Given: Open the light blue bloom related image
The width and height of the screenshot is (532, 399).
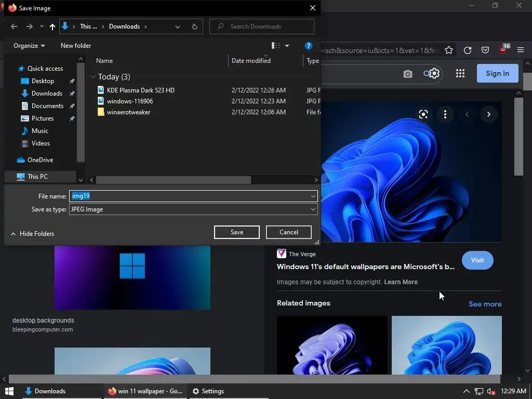Looking at the screenshot, I should click(446, 345).
